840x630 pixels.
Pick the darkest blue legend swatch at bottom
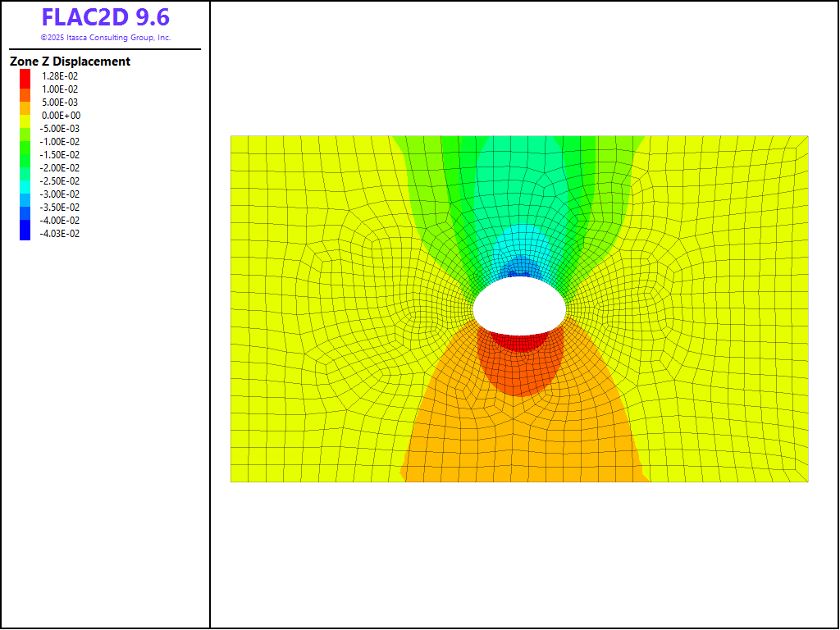(x=25, y=233)
